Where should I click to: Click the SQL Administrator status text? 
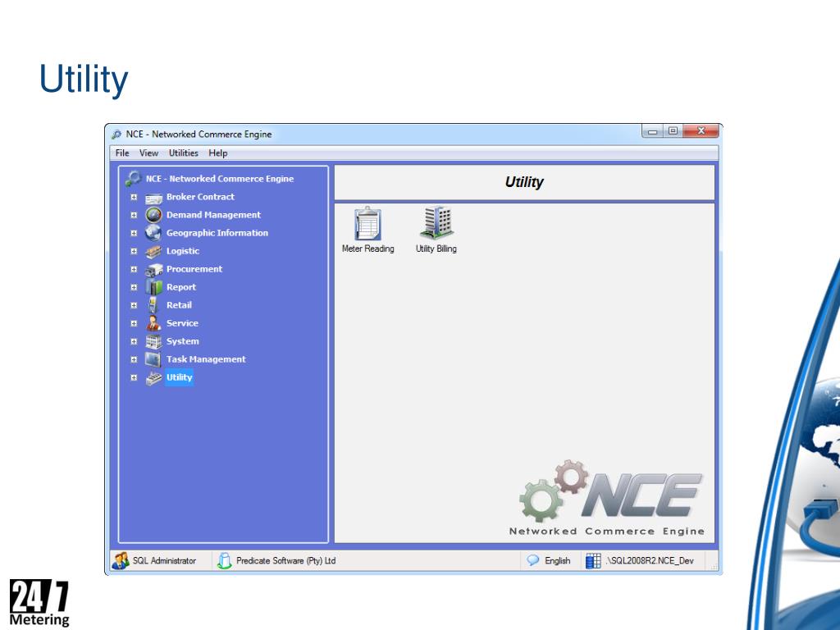(x=164, y=561)
